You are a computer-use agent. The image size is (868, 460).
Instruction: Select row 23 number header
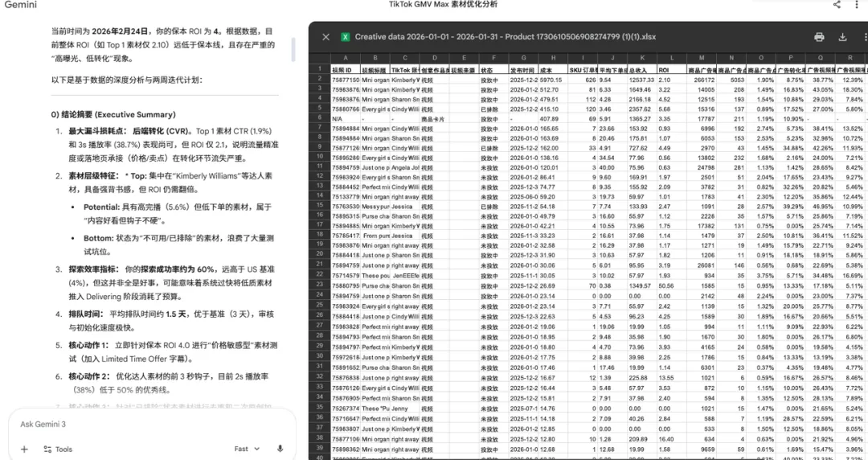coord(319,285)
